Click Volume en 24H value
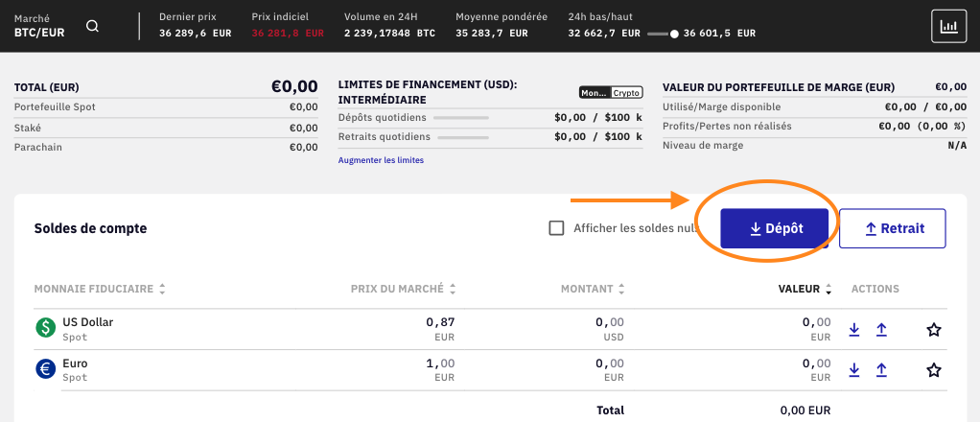 (389, 34)
